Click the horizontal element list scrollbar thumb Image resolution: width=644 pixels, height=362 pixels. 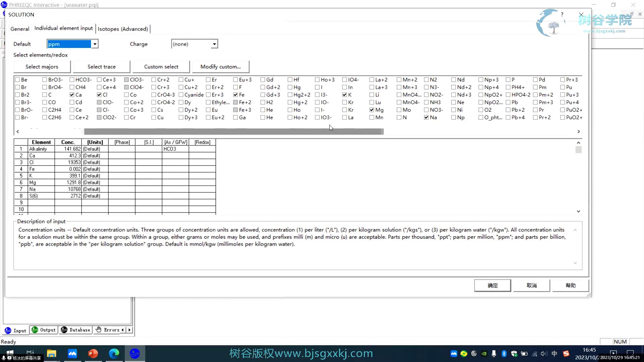tap(233, 132)
